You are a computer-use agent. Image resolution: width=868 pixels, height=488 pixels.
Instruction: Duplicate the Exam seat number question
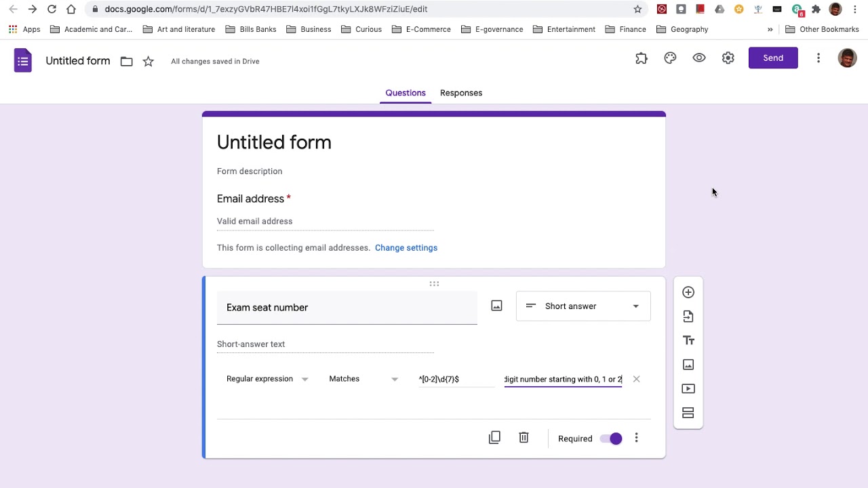[x=494, y=438]
